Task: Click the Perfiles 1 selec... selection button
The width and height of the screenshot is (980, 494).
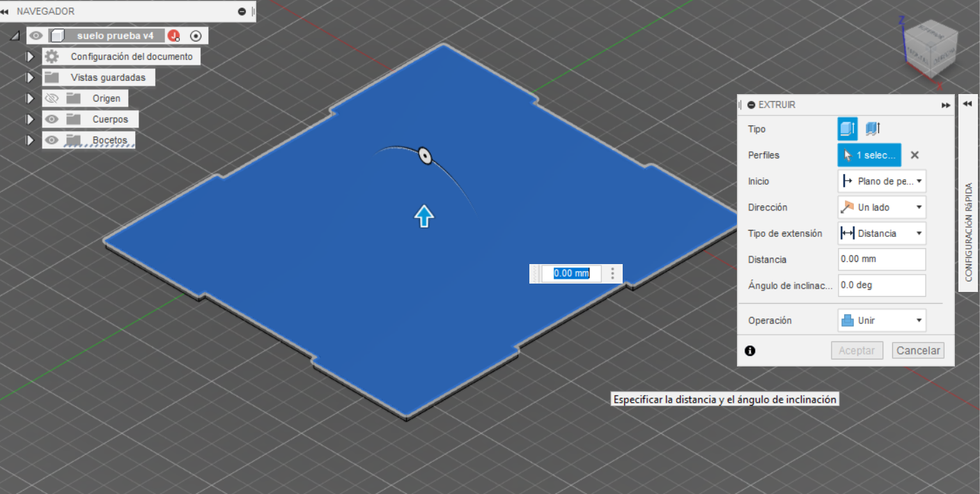Action: coord(869,155)
